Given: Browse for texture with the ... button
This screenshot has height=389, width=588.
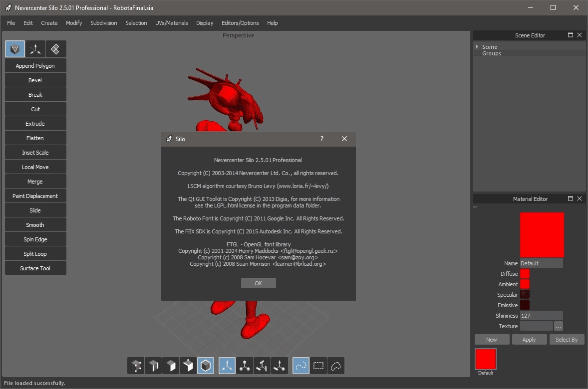Looking at the screenshot, I should coord(559,326).
